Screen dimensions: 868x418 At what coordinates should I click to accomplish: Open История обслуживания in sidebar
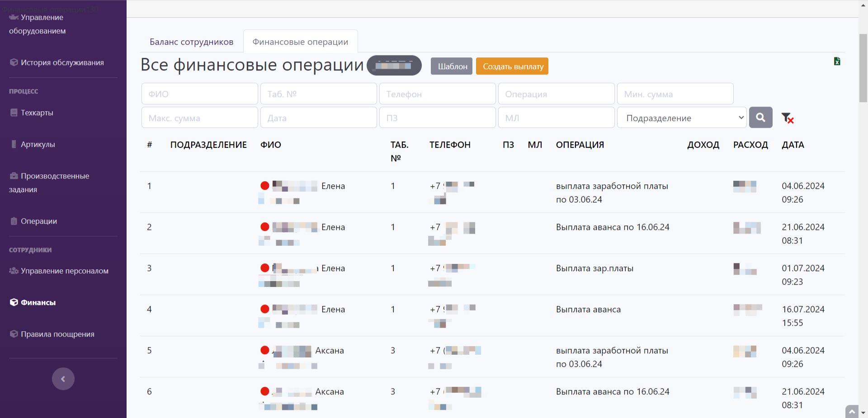[62, 62]
